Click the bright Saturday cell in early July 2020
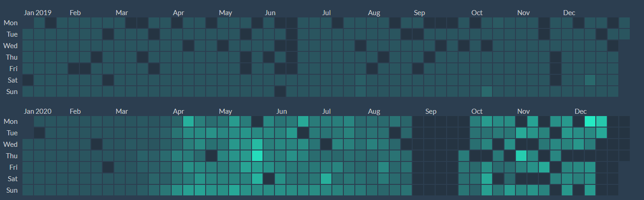Viewport: 644px width, 200px height. coord(326,178)
